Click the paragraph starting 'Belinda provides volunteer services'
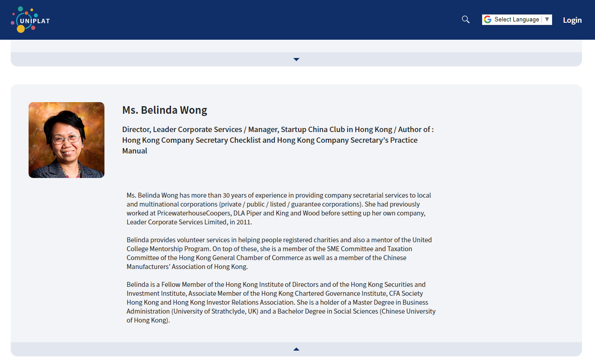The image size is (595, 364). point(279,253)
